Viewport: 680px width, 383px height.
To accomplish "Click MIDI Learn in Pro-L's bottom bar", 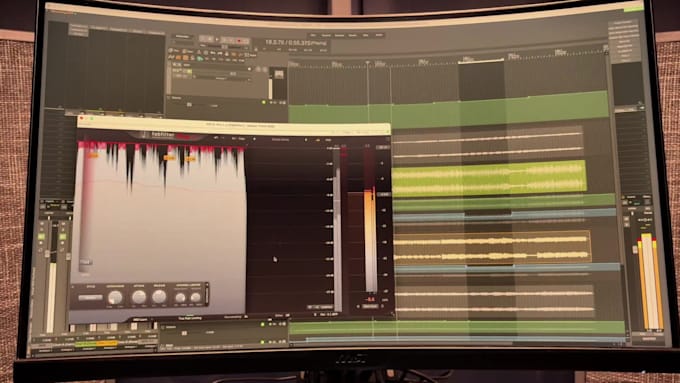I will coord(140,319).
